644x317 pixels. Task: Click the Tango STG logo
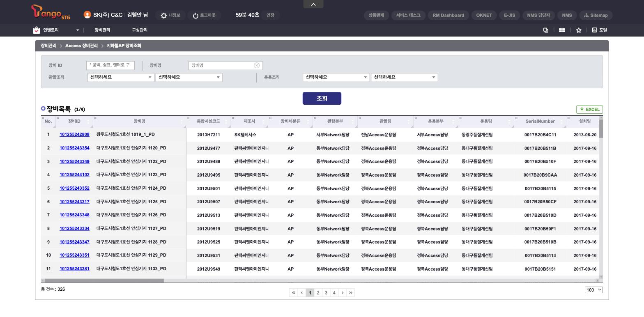[51, 12]
